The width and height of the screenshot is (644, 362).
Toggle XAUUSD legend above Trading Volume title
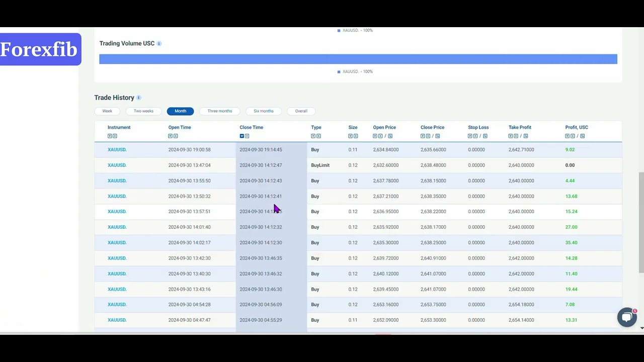[355, 30]
